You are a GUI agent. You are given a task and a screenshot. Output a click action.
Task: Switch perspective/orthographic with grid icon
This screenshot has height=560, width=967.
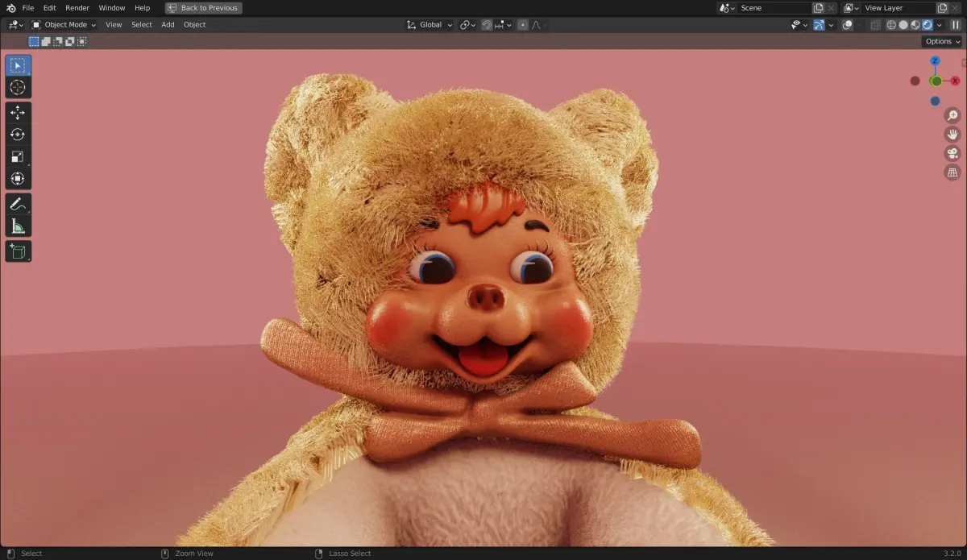click(952, 172)
